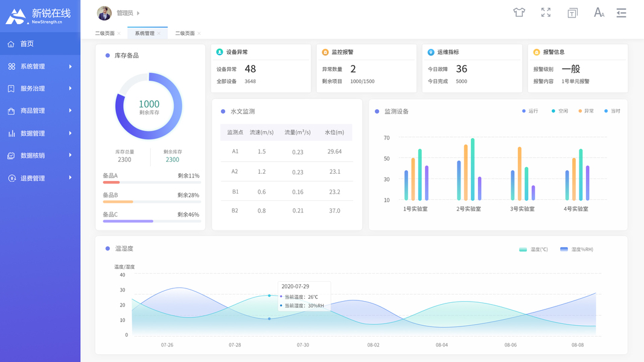Click the 备品B progress bar
Viewport: 644px width, 362px height.
152,202
